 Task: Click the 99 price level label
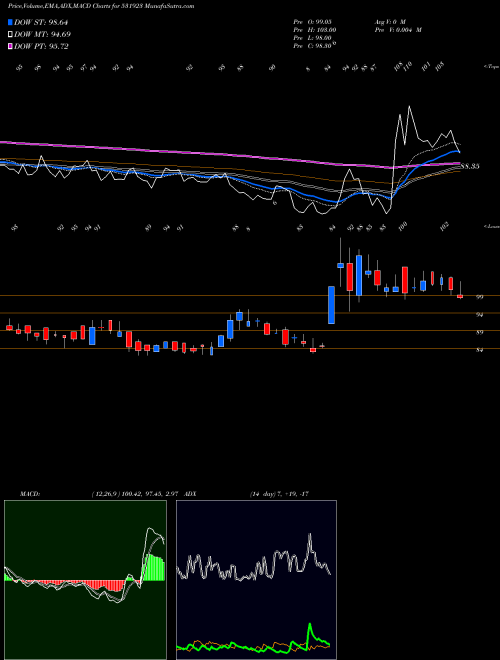point(479,297)
